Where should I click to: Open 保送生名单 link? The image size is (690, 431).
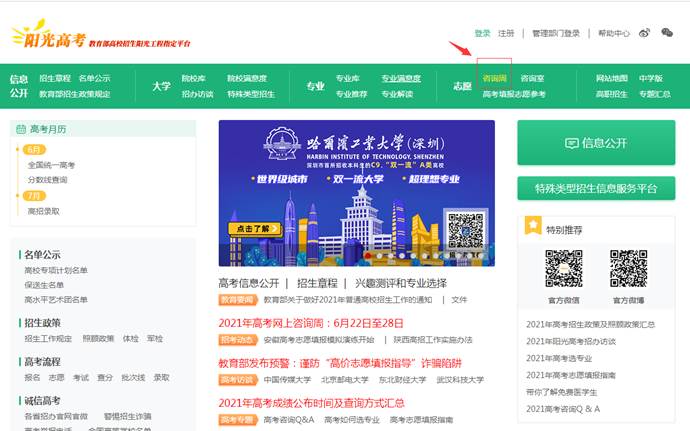44,285
